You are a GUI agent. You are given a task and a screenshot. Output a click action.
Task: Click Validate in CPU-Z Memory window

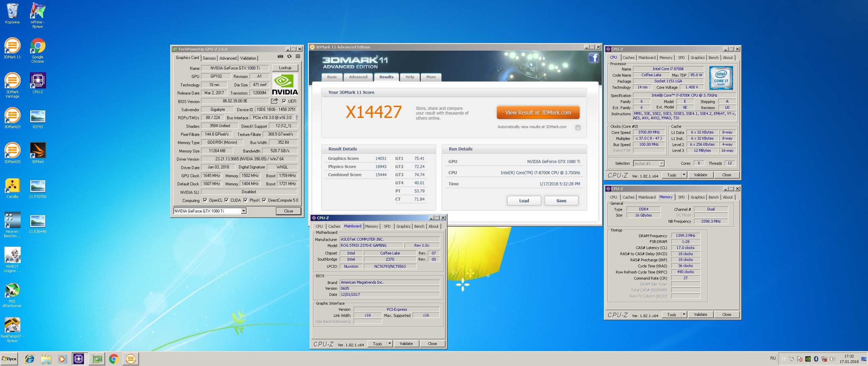(701, 314)
